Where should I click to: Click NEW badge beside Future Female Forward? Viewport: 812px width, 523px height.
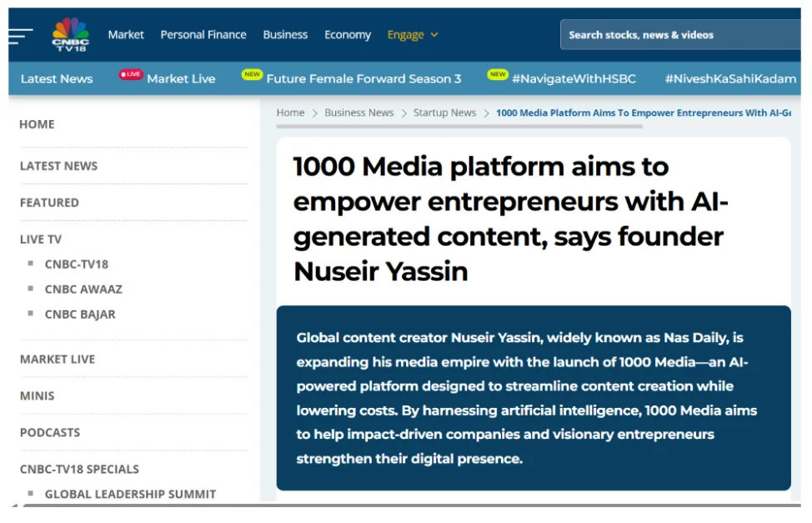253,74
